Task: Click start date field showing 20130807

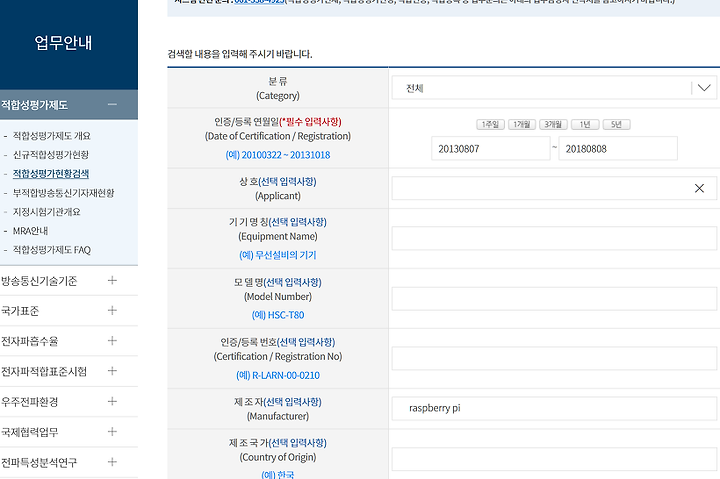Action: (490, 149)
